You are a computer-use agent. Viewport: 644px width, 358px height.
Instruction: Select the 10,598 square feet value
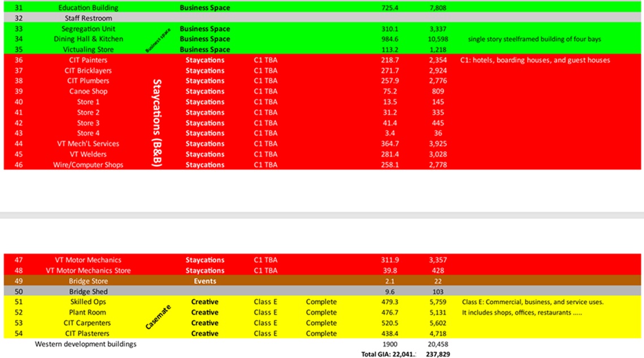point(438,39)
